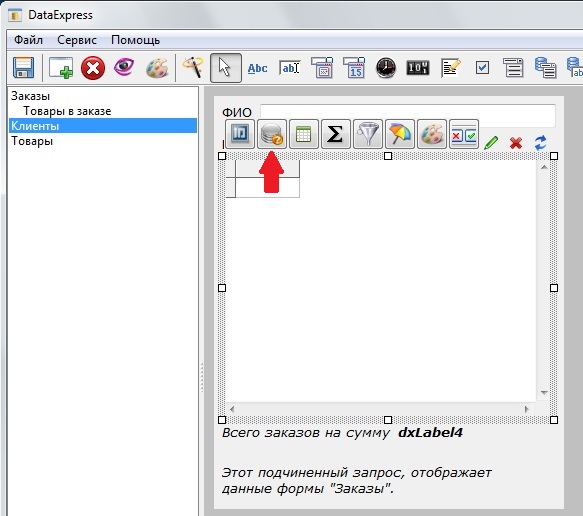Image resolution: width=583 pixels, height=516 pixels.
Task: Add a new form with the plus window icon
Action: [61, 68]
